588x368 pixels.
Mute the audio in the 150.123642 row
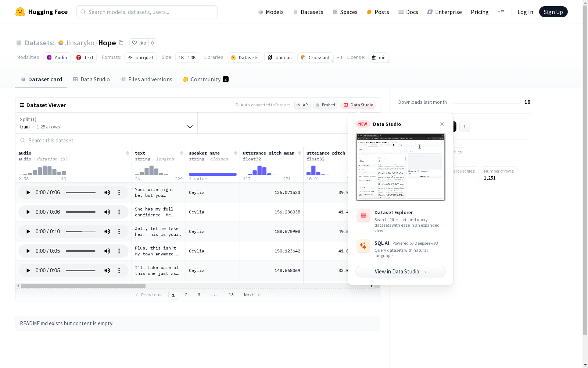coord(107,251)
